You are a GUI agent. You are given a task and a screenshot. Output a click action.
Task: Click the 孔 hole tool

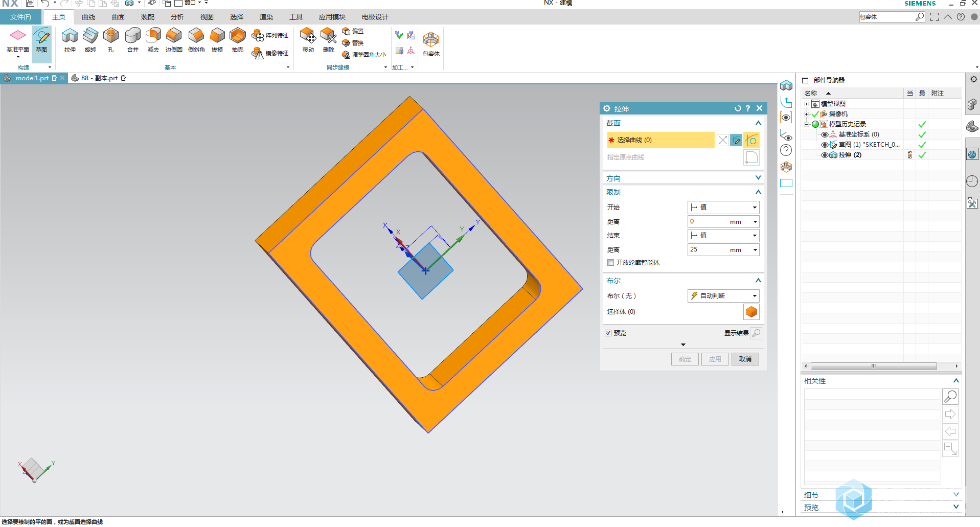[111, 41]
